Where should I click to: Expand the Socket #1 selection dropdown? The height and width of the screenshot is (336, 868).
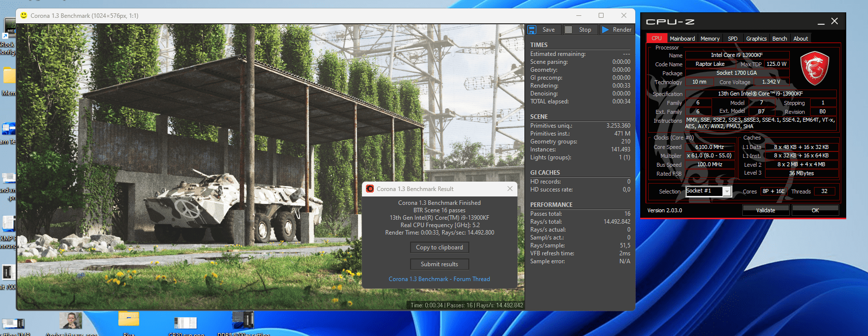pyautogui.click(x=727, y=192)
